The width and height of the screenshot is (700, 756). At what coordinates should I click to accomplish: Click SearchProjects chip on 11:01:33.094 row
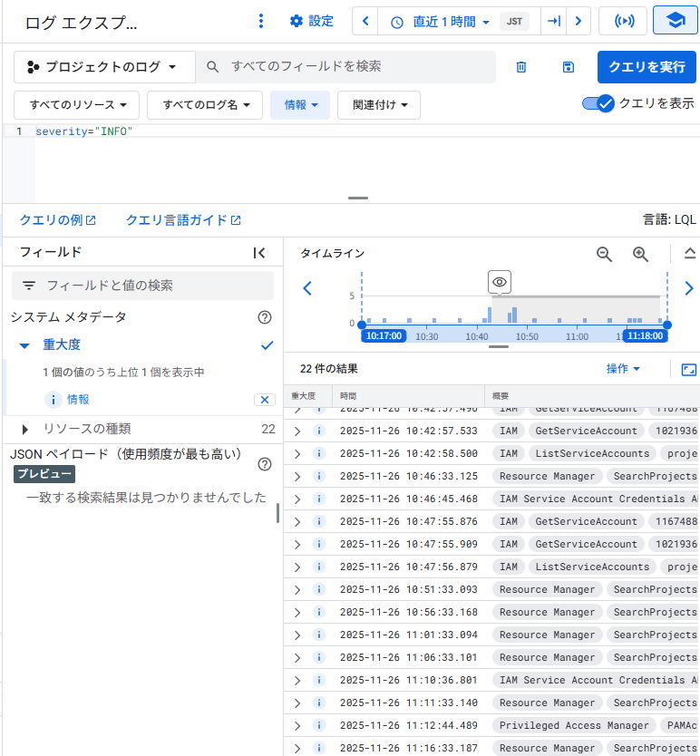[653, 635]
